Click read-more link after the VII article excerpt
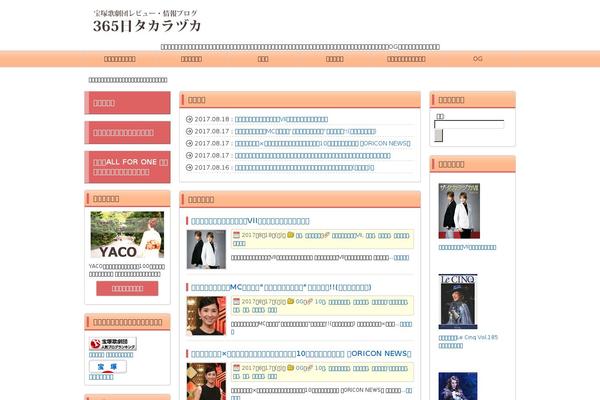The image size is (600, 400). 401,258
